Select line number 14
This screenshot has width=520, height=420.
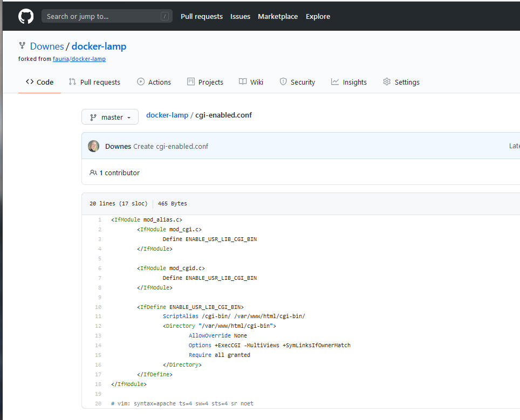click(98, 346)
